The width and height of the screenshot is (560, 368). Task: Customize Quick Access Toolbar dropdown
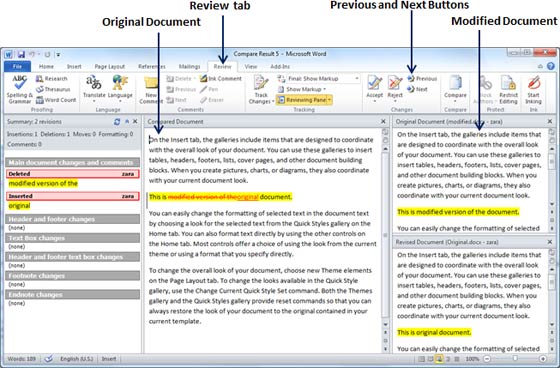click(x=58, y=55)
